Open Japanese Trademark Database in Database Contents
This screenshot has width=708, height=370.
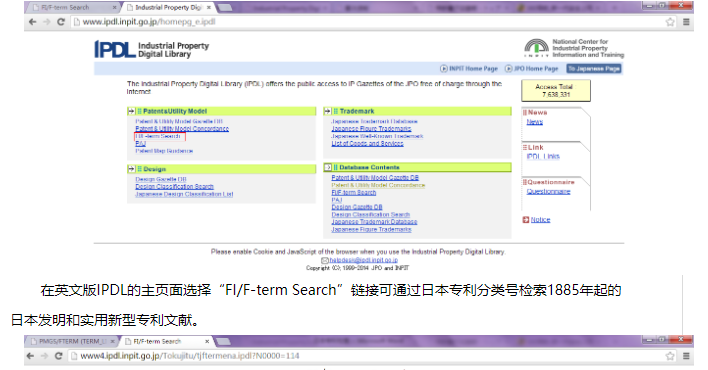point(374,222)
